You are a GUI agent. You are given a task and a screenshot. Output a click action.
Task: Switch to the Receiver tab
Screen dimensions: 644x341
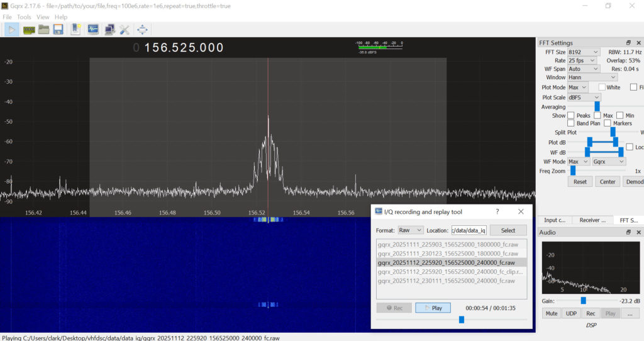593,220
